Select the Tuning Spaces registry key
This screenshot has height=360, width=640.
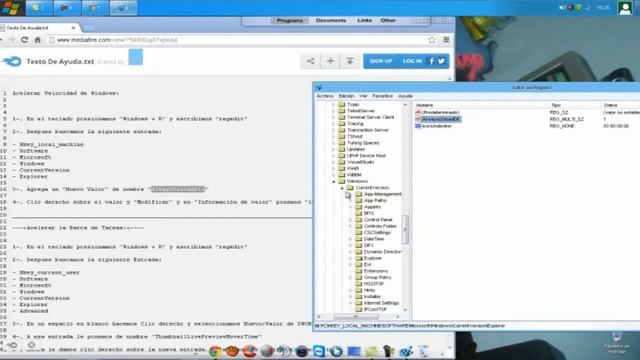coord(363,143)
